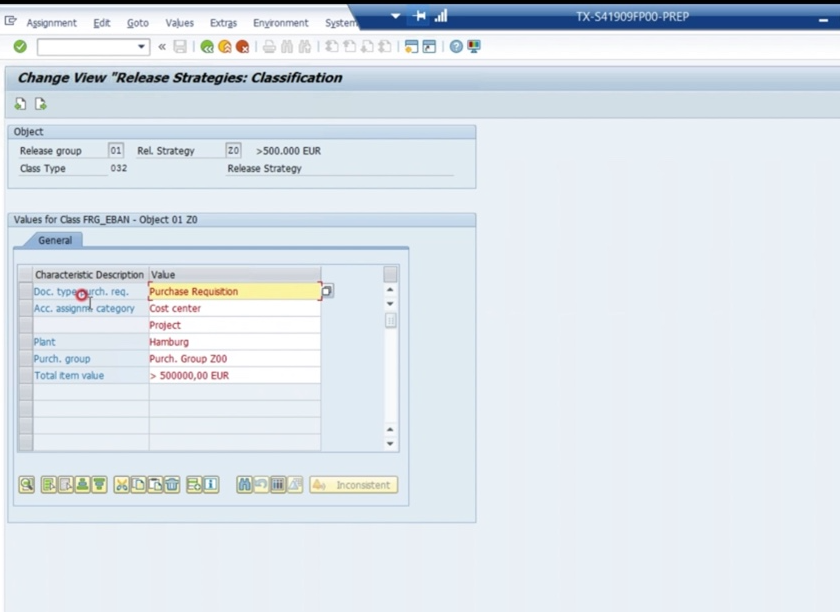The width and height of the screenshot is (840, 612).
Task: Click the Print icon in toolbar
Action: click(x=269, y=47)
